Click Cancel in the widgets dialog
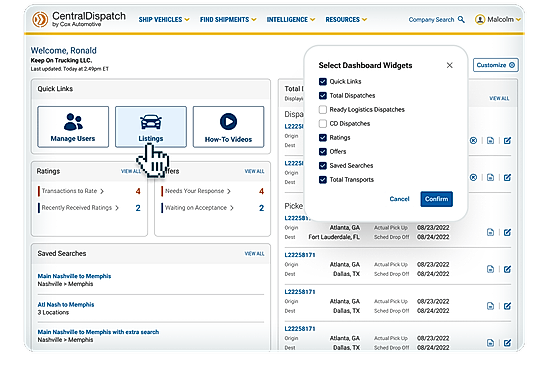The image size is (548, 368). (x=399, y=199)
